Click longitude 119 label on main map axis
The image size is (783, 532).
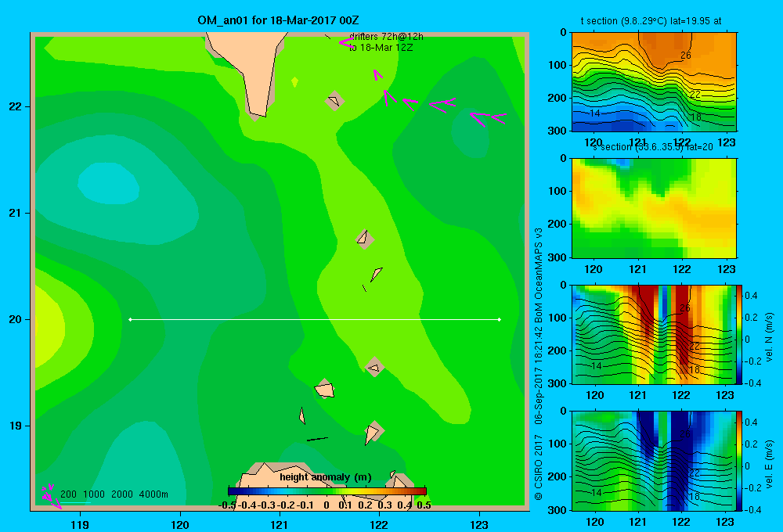pos(80,524)
